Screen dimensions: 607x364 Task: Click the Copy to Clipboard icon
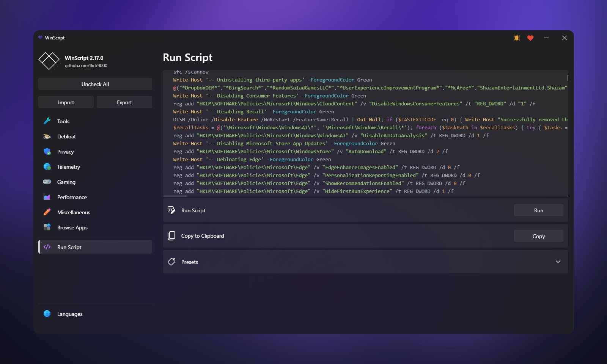171,236
